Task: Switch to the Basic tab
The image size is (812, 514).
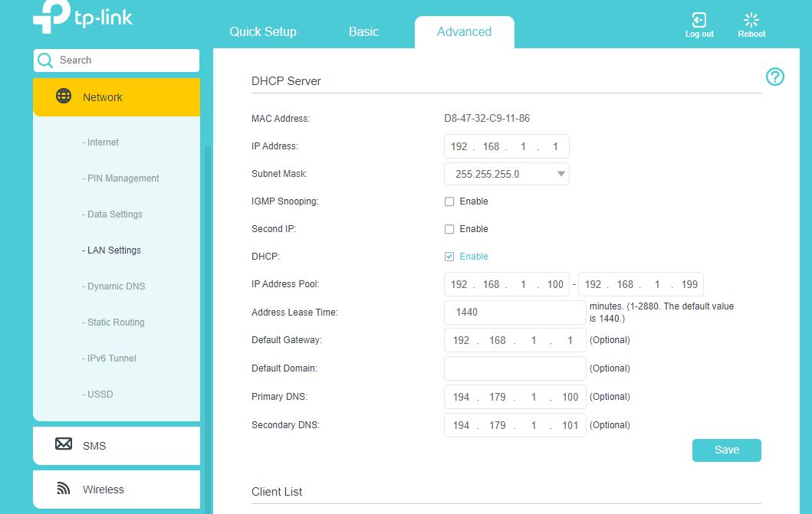Action: pos(363,31)
